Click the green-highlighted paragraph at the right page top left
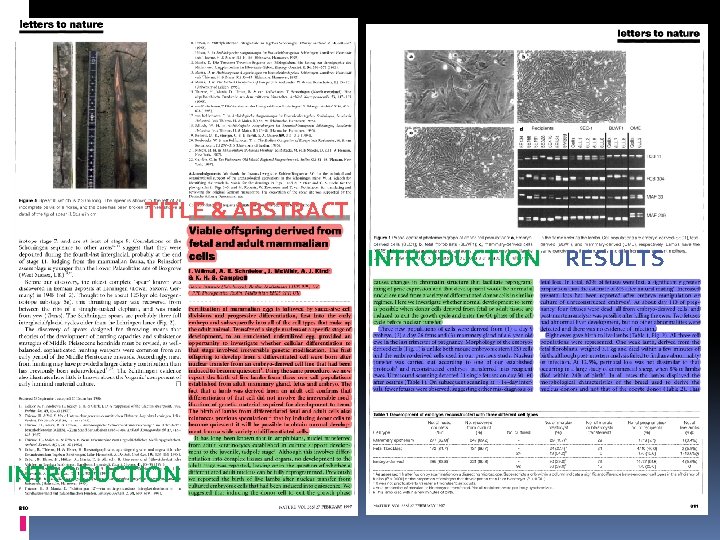 453,301
